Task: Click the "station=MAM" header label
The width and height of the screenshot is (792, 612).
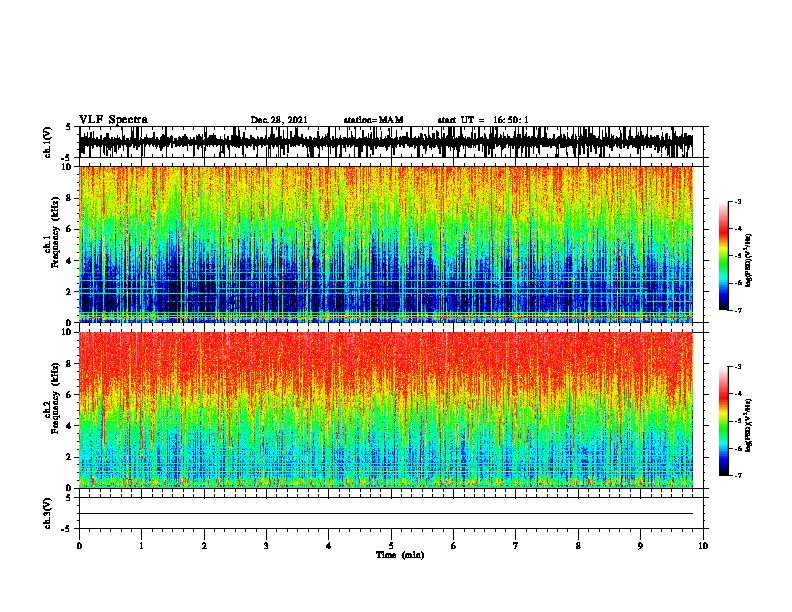Action: (x=373, y=120)
